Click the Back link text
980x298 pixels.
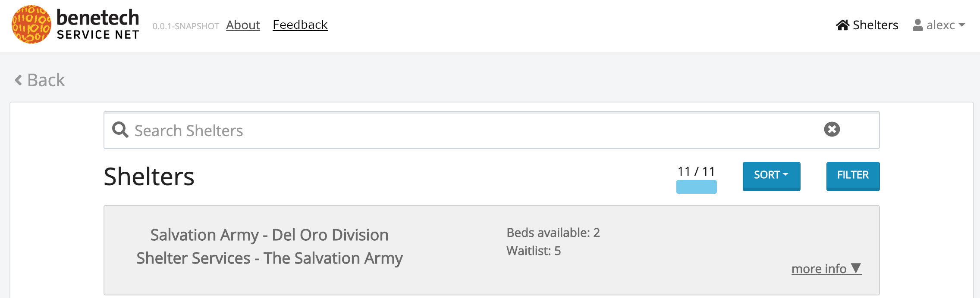pyautogui.click(x=46, y=80)
